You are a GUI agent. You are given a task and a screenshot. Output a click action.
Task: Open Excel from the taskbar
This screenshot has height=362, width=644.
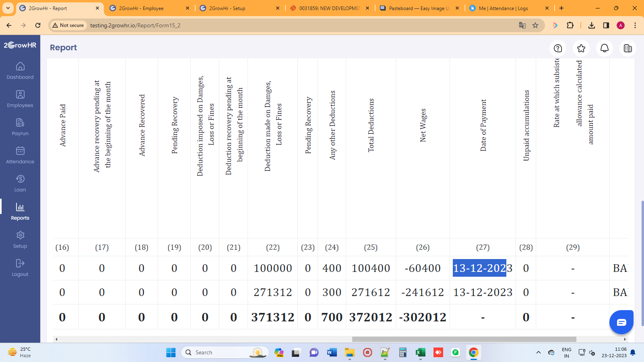click(x=421, y=352)
